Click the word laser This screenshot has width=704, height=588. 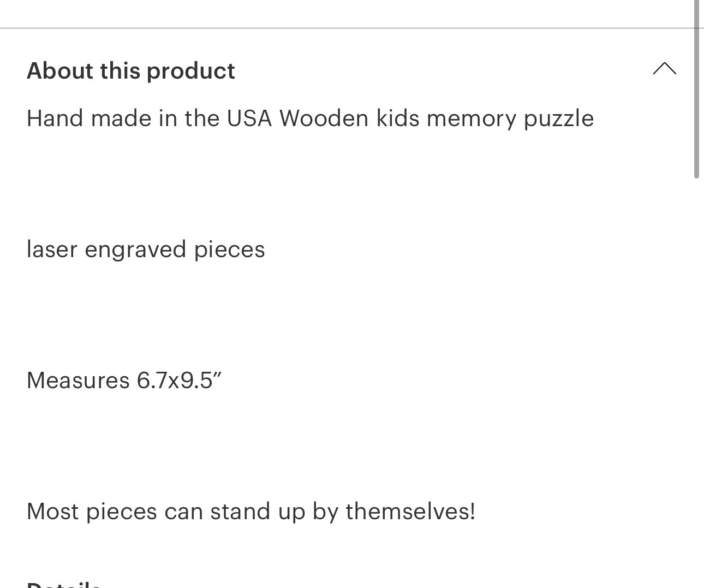coord(52,250)
